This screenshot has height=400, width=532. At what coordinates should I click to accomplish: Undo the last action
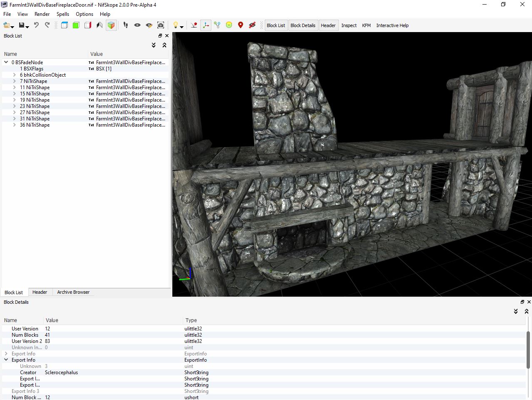coord(36,25)
